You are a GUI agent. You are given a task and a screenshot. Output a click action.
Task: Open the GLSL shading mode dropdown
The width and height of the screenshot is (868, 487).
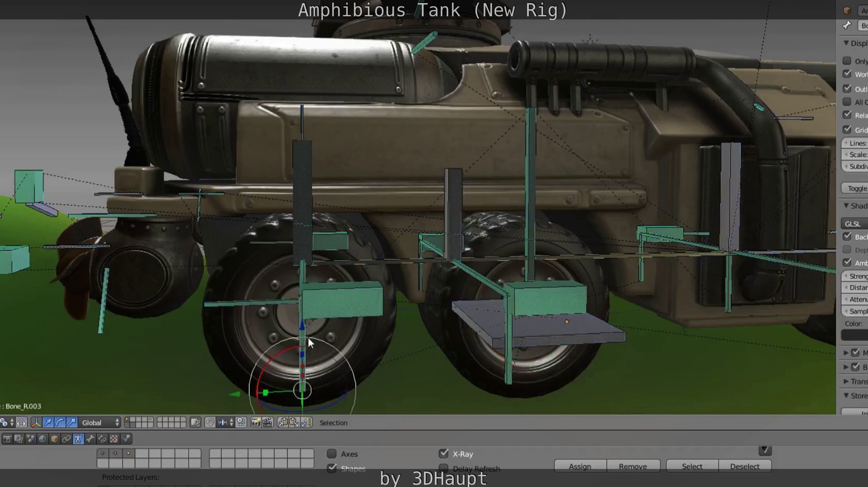pyautogui.click(x=854, y=224)
